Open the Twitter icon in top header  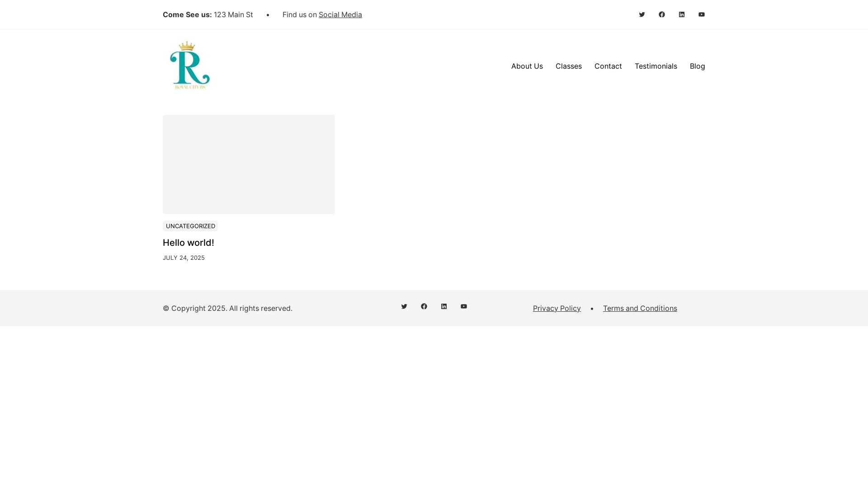[642, 14]
